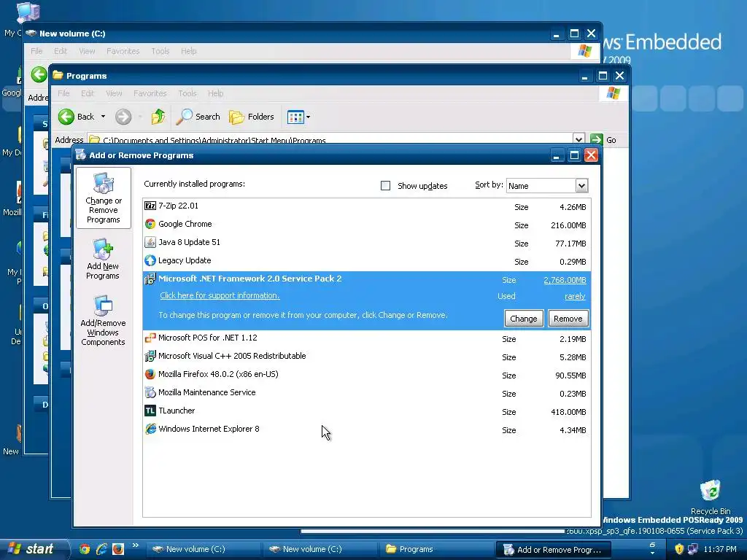
Task: Click the Windows Internet Explorer 8 icon
Action: pos(150,429)
